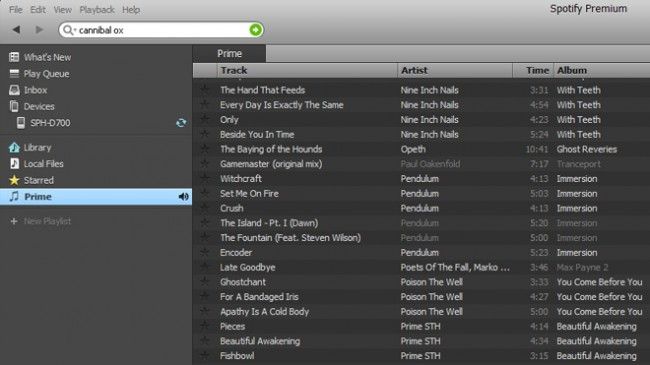Star the Witchcraft track

(x=205, y=178)
